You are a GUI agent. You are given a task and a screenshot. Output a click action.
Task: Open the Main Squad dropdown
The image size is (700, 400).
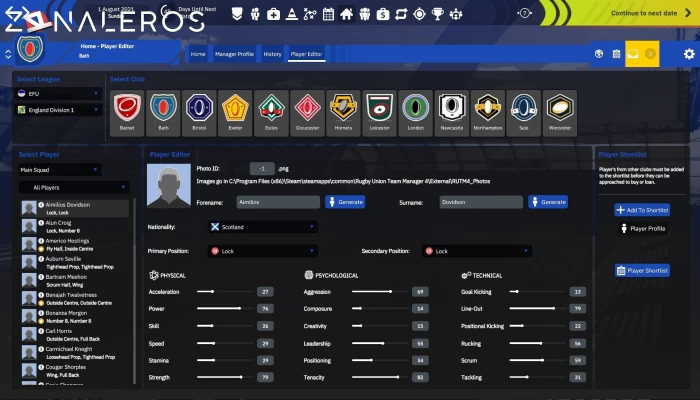pyautogui.click(x=60, y=170)
